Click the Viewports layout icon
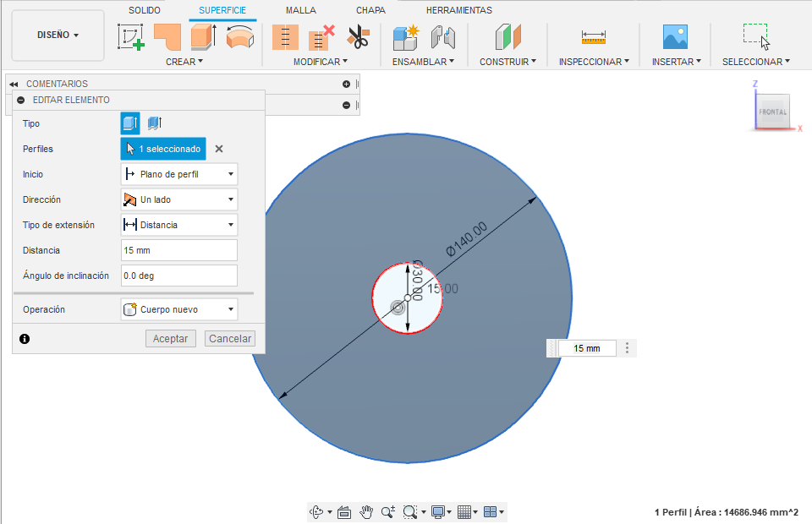 [x=490, y=512]
